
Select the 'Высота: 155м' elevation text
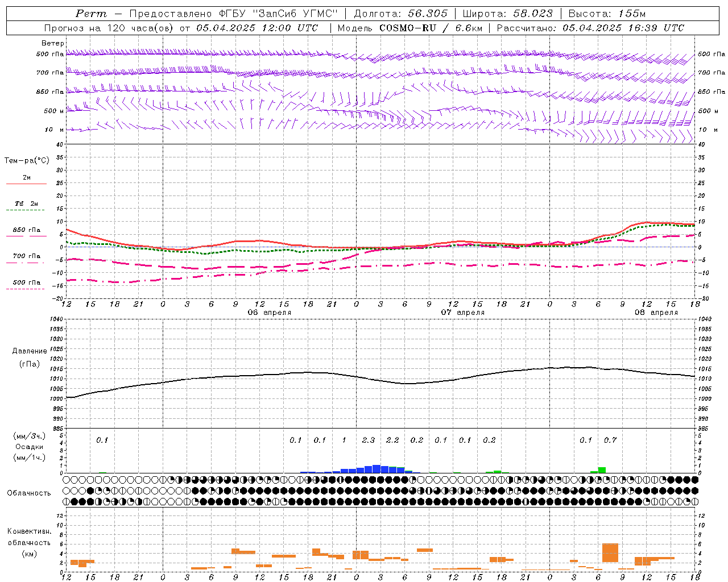click(607, 14)
